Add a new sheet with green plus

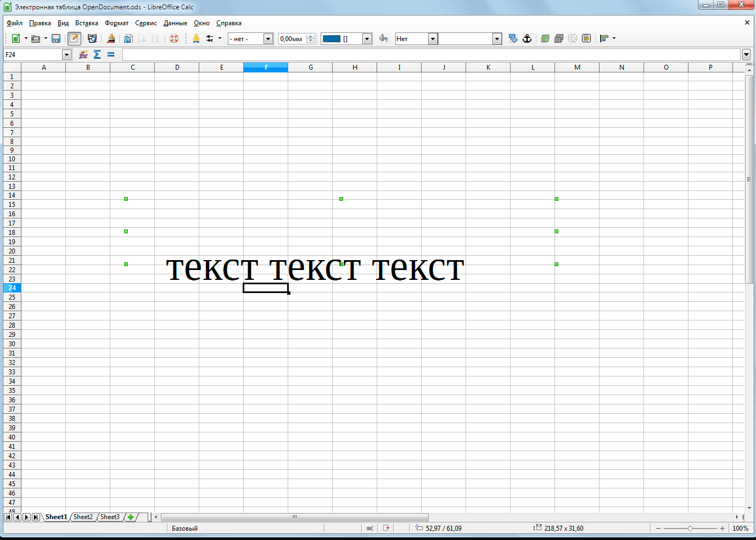click(x=131, y=517)
